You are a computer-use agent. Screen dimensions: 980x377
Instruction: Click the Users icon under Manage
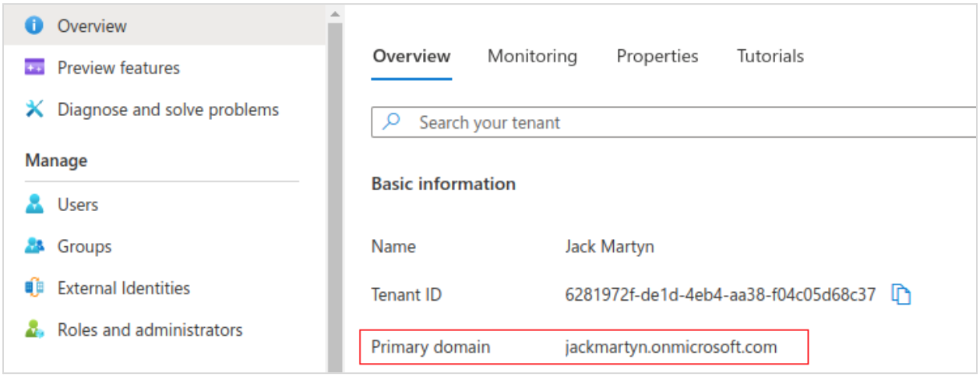click(34, 205)
